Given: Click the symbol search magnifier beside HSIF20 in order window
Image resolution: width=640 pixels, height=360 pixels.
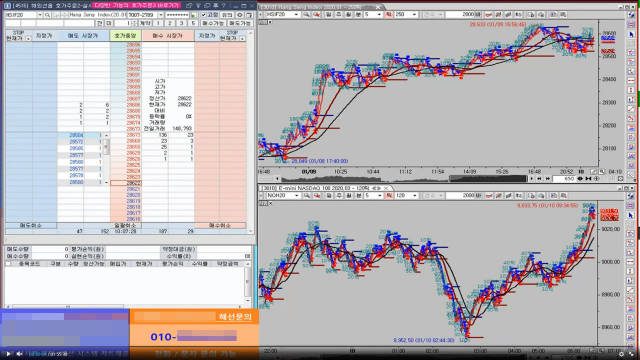Looking at the screenshot, I should 47,15.
